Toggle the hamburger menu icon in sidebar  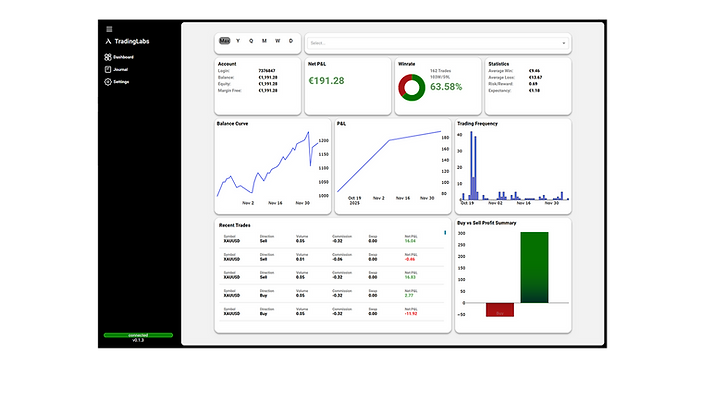(x=109, y=29)
